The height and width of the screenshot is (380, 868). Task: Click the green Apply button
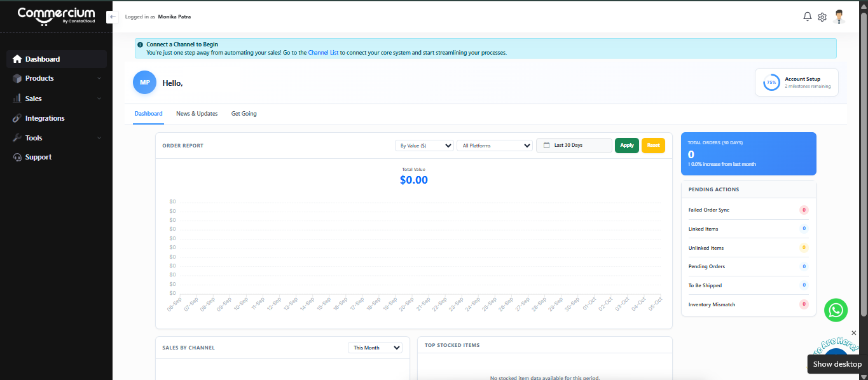click(627, 146)
